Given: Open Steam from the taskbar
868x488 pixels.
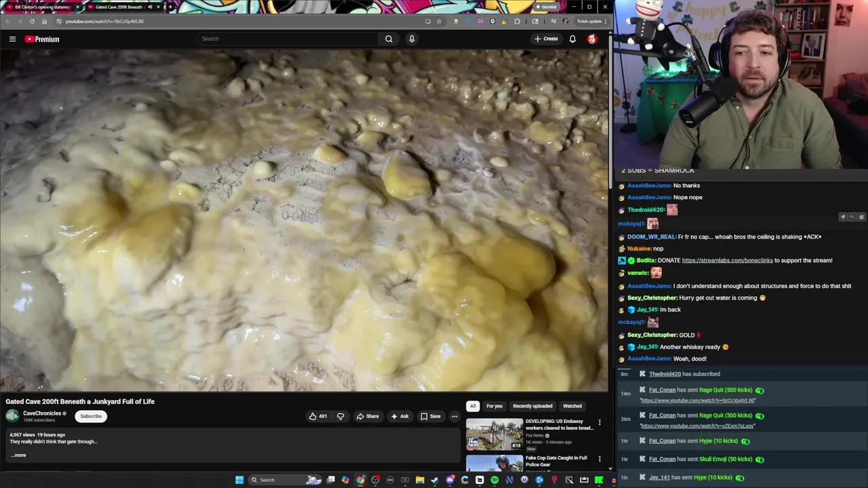Looking at the screenshot, I should [435, 480].
